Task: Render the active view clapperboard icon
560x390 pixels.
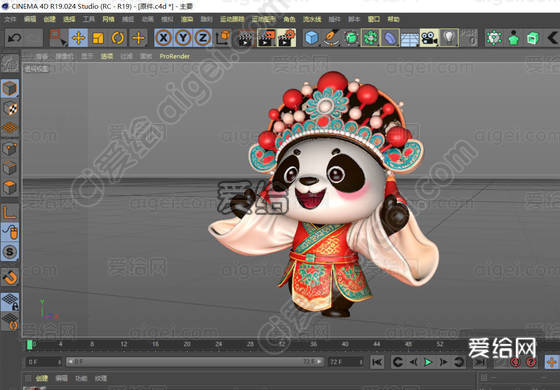Action: [x=246, y=38]
